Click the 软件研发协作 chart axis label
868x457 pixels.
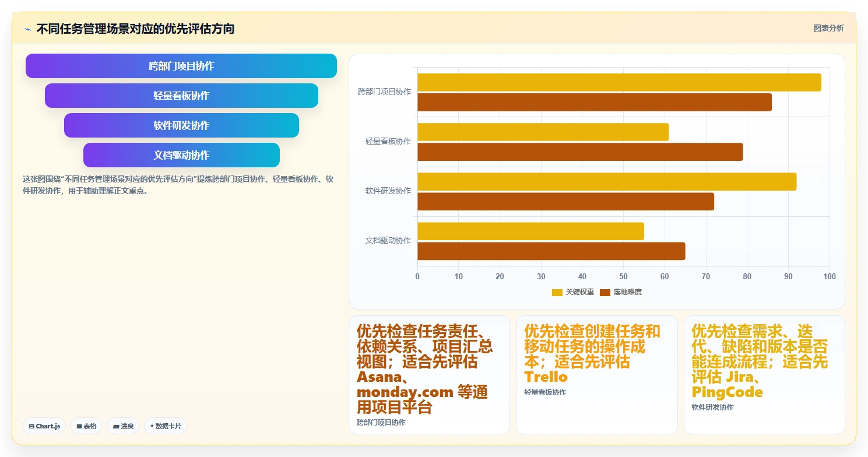pos(388,191)
